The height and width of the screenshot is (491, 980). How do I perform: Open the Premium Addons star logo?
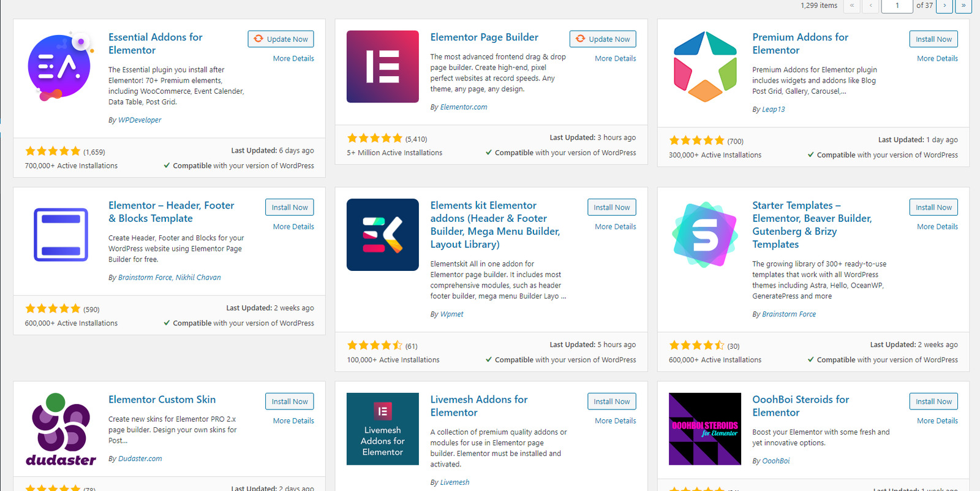pyautogui.click(x=705, y=66)
